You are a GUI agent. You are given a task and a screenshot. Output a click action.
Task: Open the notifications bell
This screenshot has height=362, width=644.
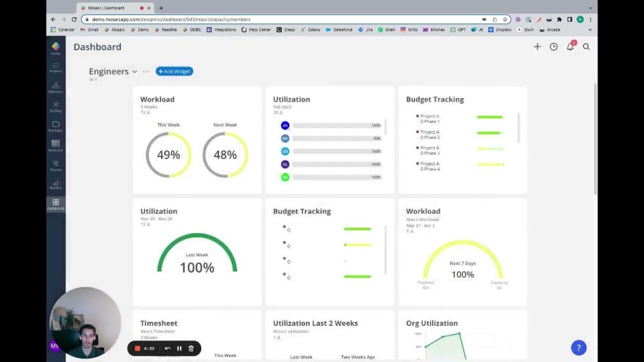[570, 47]
